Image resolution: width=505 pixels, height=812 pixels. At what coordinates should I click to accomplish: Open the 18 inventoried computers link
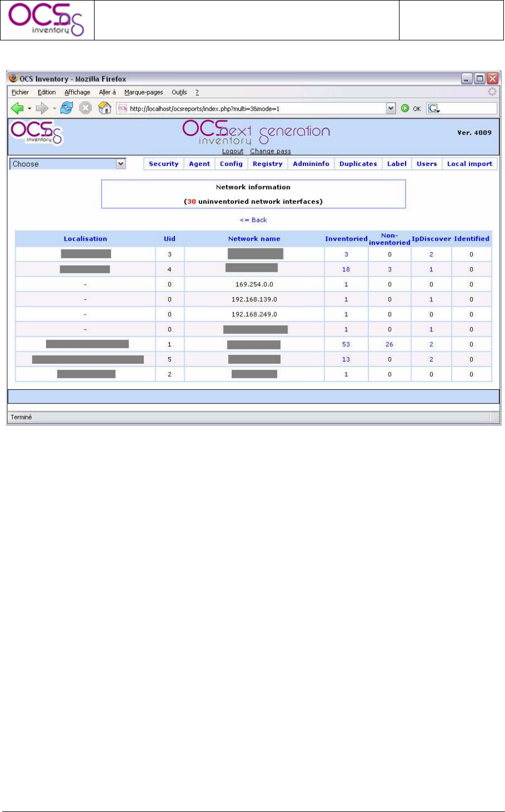pos(346,269)
